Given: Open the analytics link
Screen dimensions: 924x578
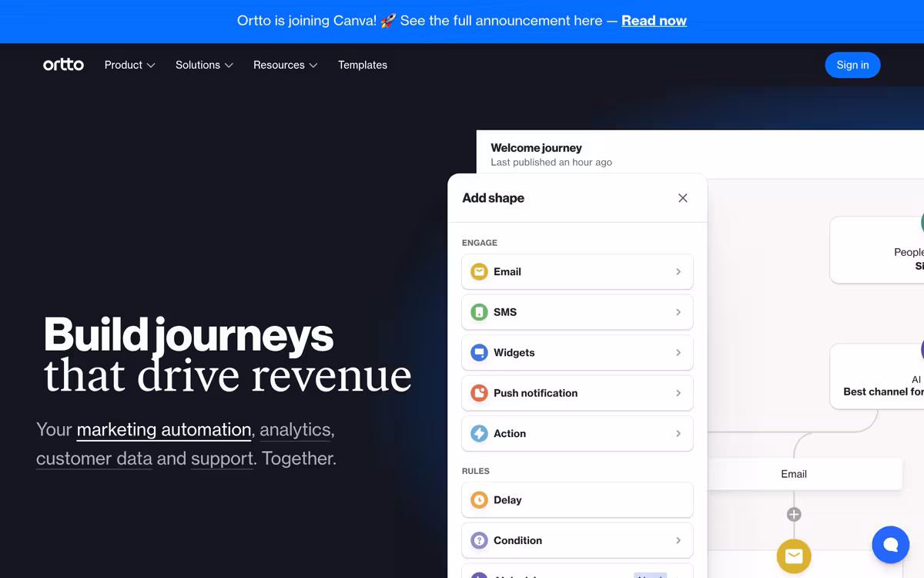Looking at the screenshot, I should tap(295, 430).
